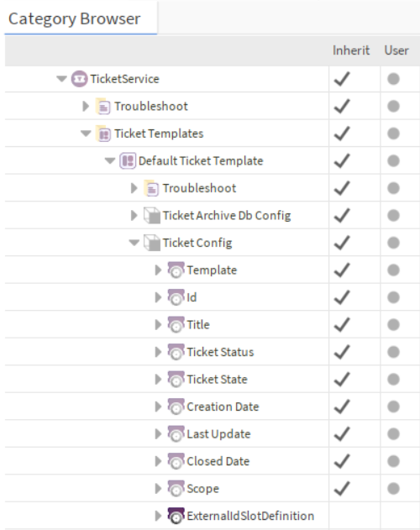Click the Ticket Templates folder icon
This screenshot has height=530, width=420.
[x=103, y=134]
